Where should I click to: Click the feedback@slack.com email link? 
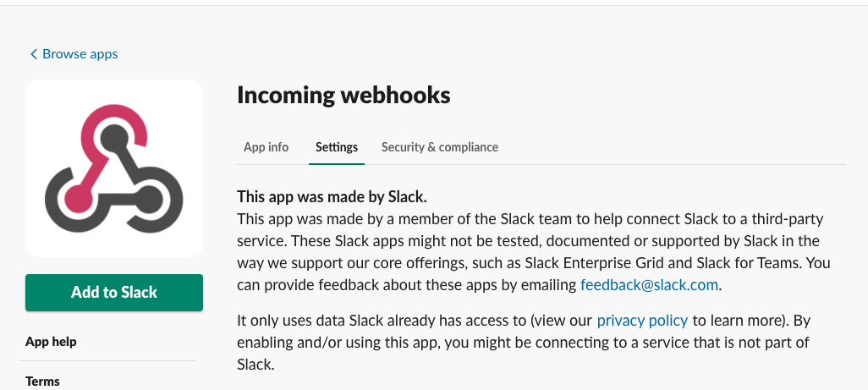click(650, 285)
